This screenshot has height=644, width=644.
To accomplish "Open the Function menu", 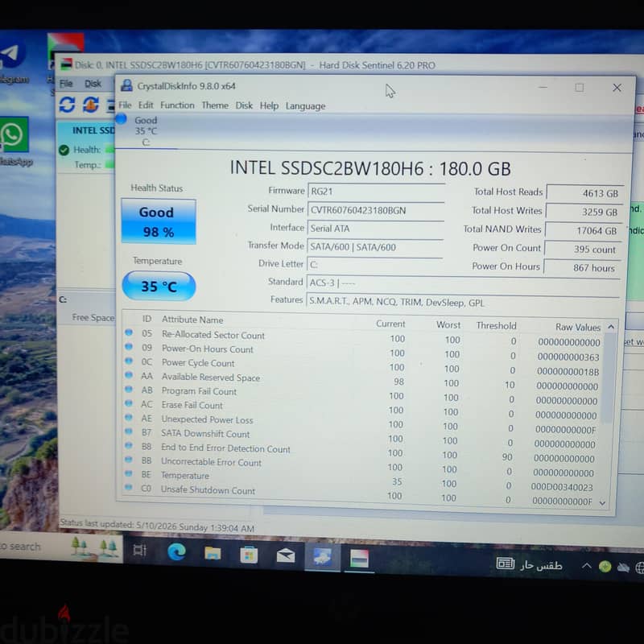I will coord(177,105).
